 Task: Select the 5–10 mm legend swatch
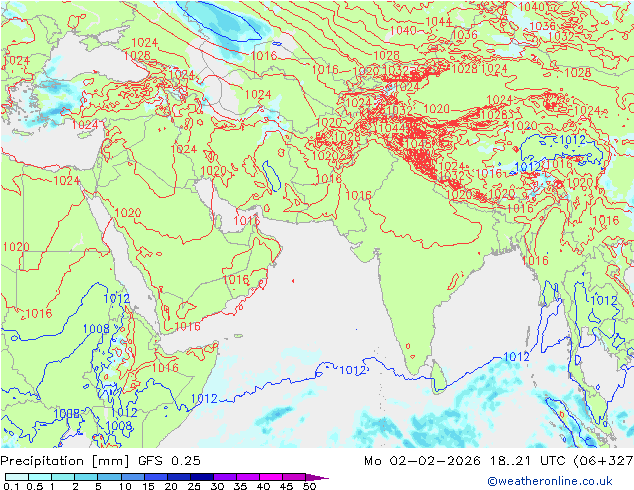(x=109, y=477)
